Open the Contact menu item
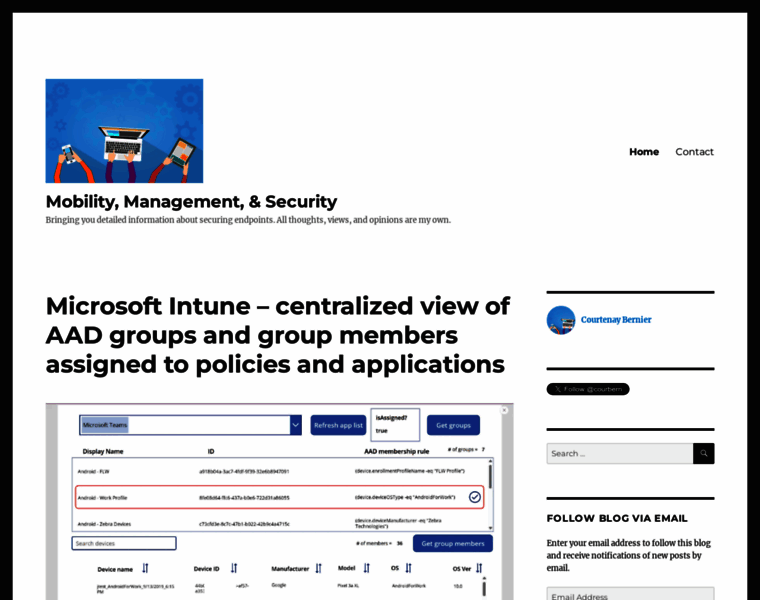The height and width of the screenshot is (600, 760). coord(694,152)
